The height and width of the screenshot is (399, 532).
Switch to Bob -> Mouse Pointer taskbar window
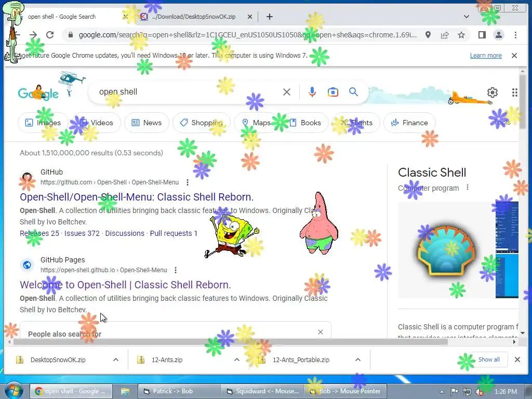click(345, 391)
